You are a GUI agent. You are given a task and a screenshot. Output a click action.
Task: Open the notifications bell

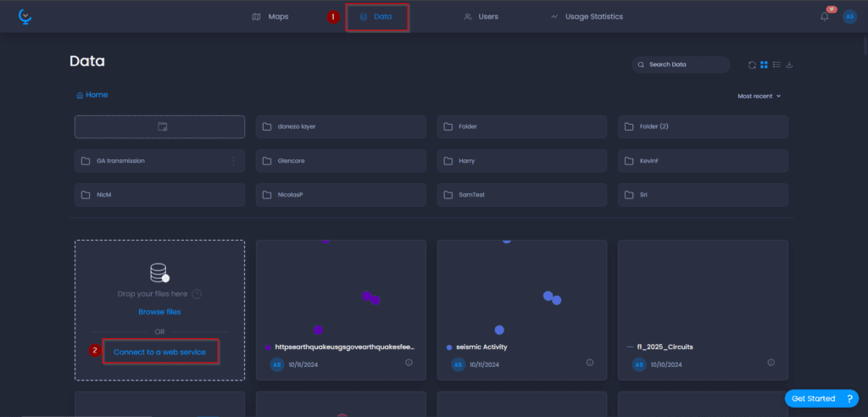pyautogui.click(x=824, y=17)
